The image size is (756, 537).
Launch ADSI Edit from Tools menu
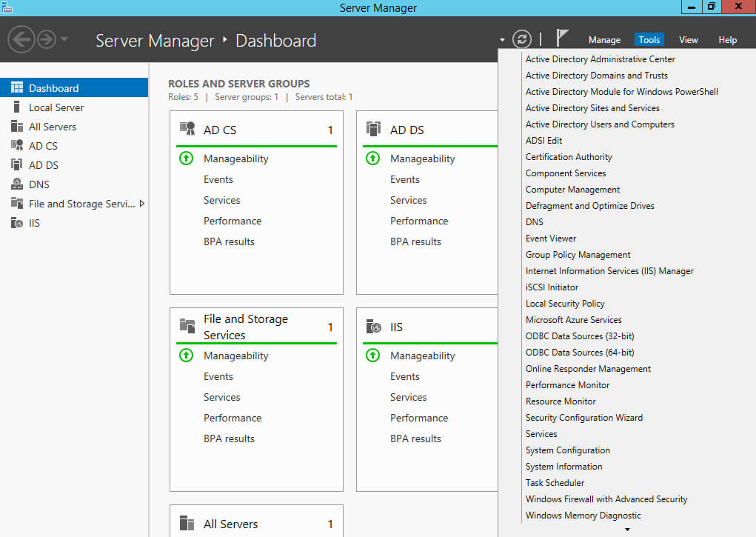543,141
